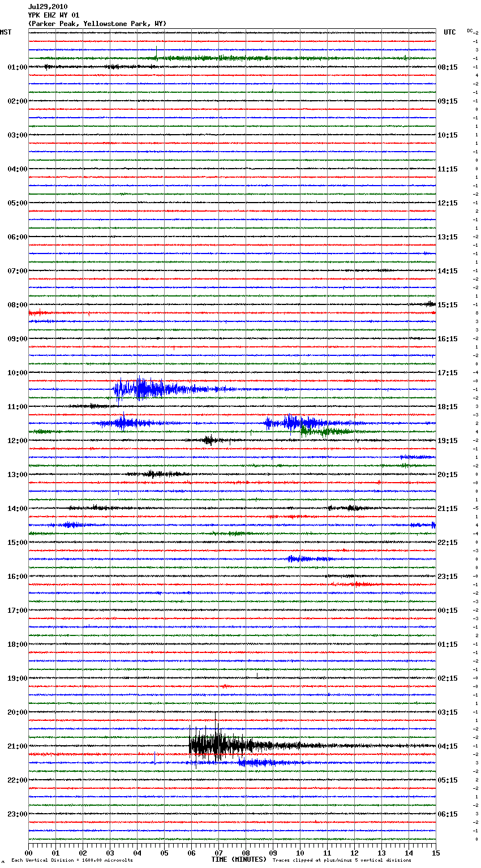481x868 pixels.
Task: Click the red signal burst just below 08:00
Action: (40, 312)
